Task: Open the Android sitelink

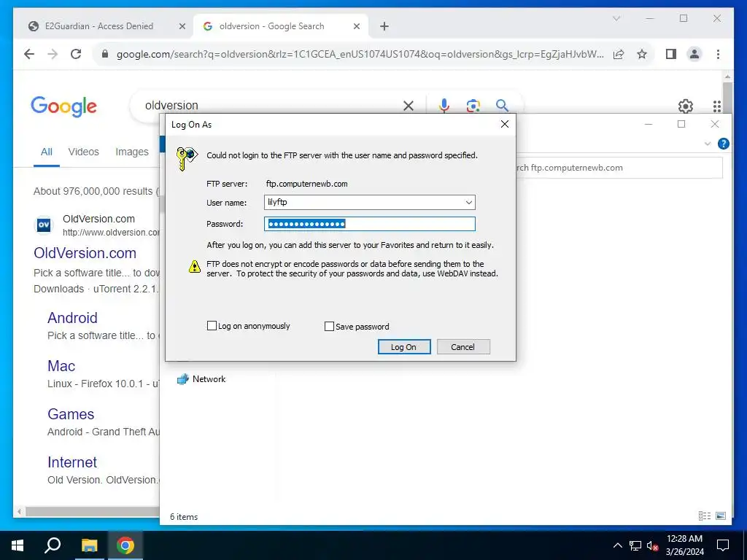Action: click(72, 318)
